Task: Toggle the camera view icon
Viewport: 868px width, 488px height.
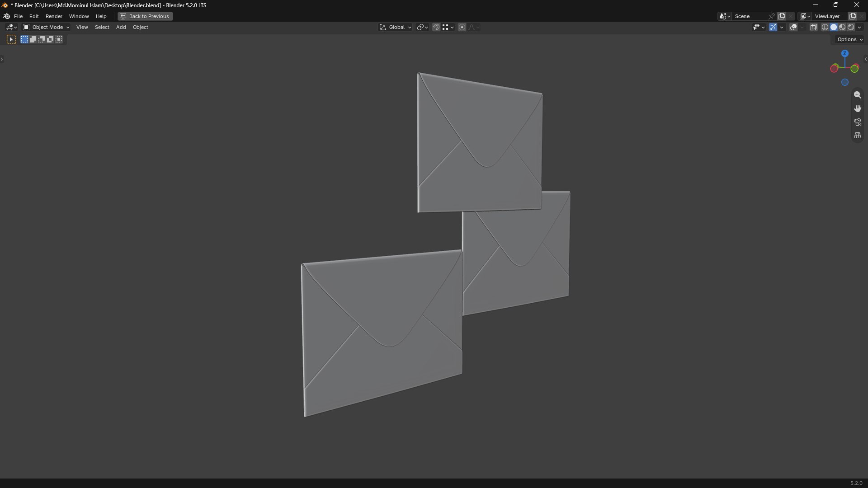Action: (x=858, y=122)
